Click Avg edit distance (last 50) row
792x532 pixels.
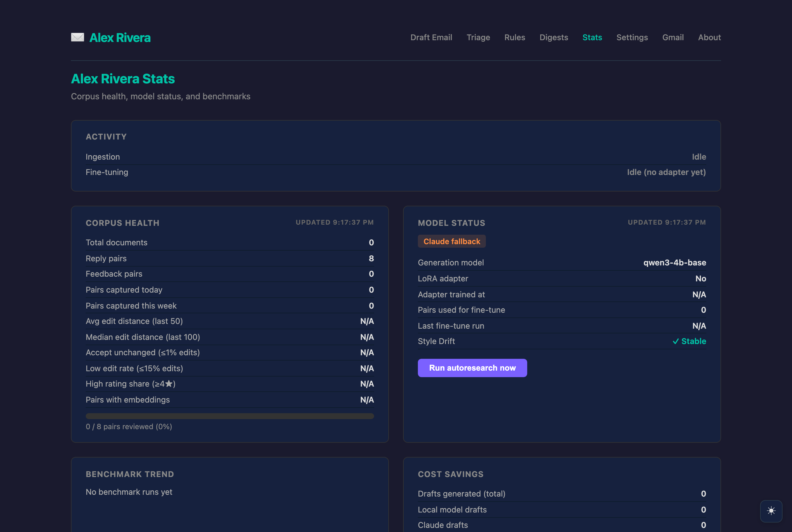230,321
